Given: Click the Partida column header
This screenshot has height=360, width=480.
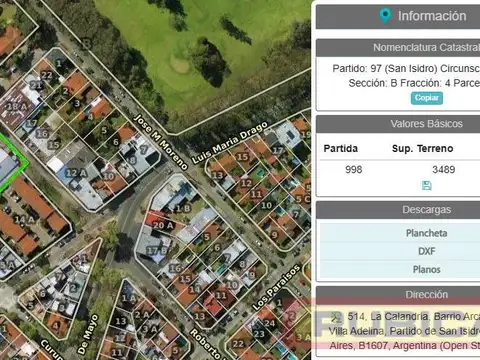Looking at the screenshot, I should [x=341, y=148].
